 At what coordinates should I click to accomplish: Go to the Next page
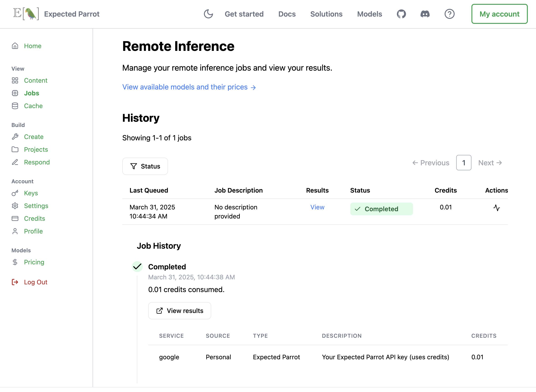tap(490, 163)
